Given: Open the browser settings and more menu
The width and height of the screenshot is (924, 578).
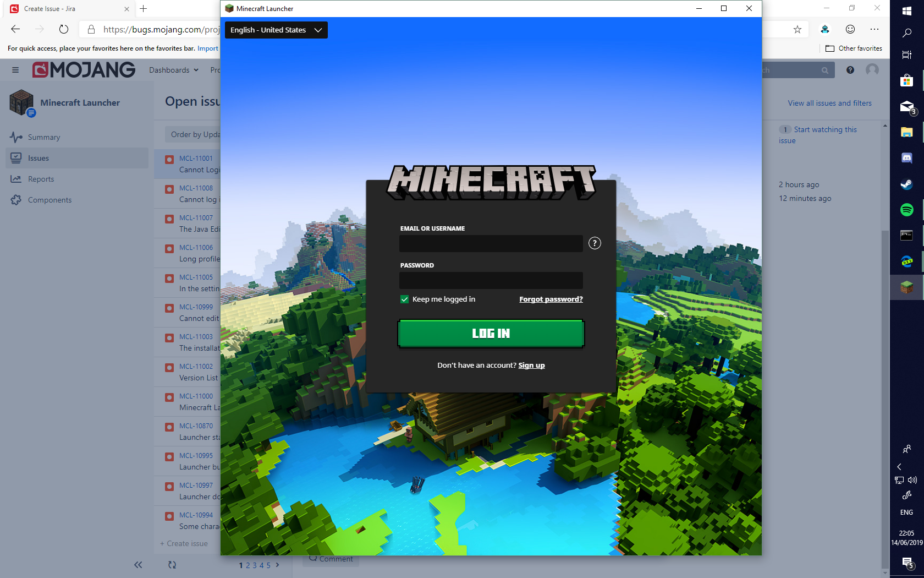Looking at the screenshot, I should 875,30.
